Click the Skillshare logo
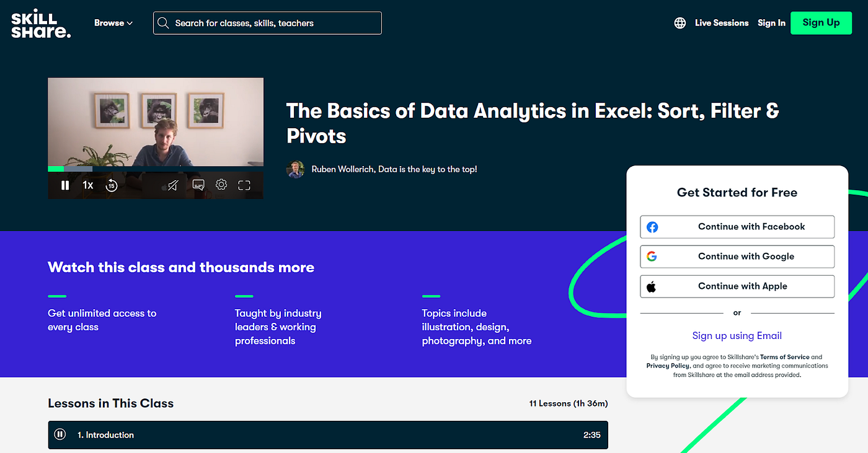The width and height of the screenshot is (868, 453). point(41,25)
